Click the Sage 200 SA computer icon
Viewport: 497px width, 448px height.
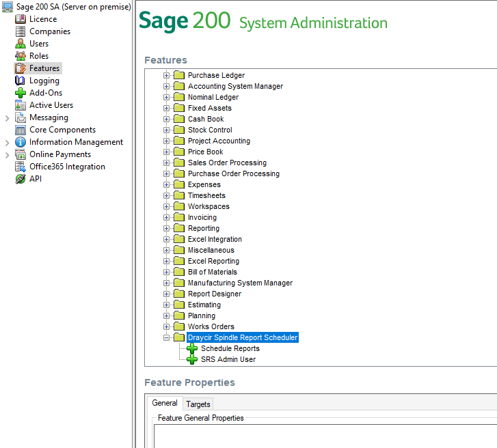(x=8, y=7)
